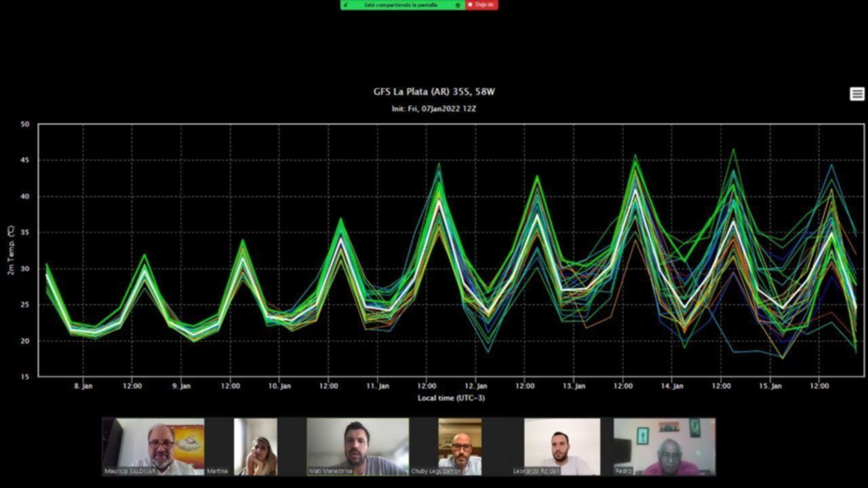Viewport: 868px width, 488px height.
Task: Click the white mean line's highest peak
Action: tap(635, 190)
